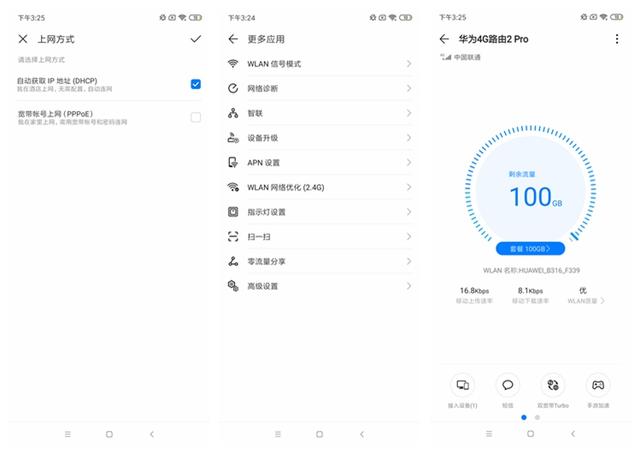Tap the battery icon on 上网方式 screen
This screenshot has width=640, height=455.
[196, 17]
